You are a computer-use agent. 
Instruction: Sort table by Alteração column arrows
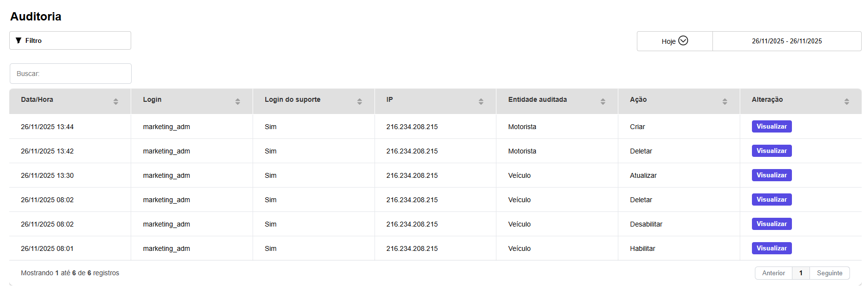847,101
